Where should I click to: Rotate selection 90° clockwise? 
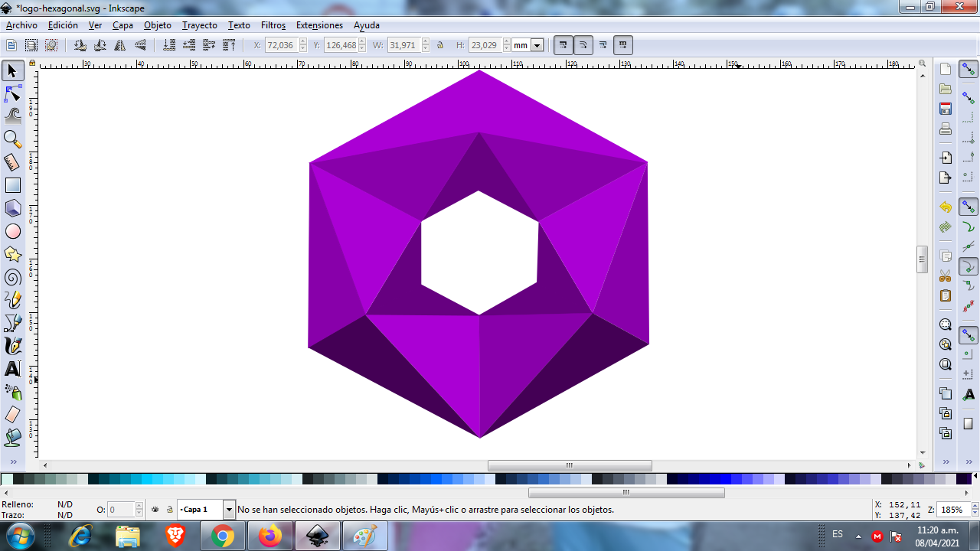100,45
